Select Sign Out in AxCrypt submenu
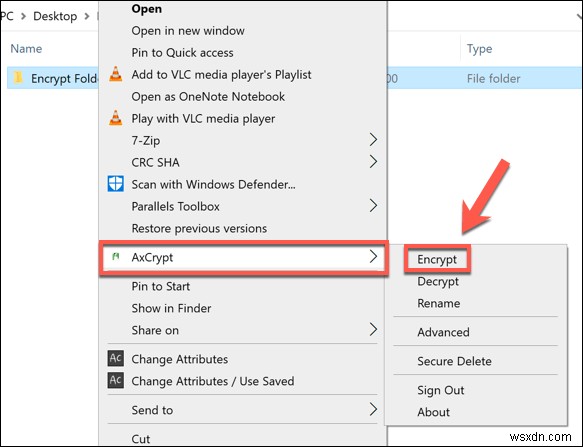This screenshot has height=447, width=583. (441, 390)
